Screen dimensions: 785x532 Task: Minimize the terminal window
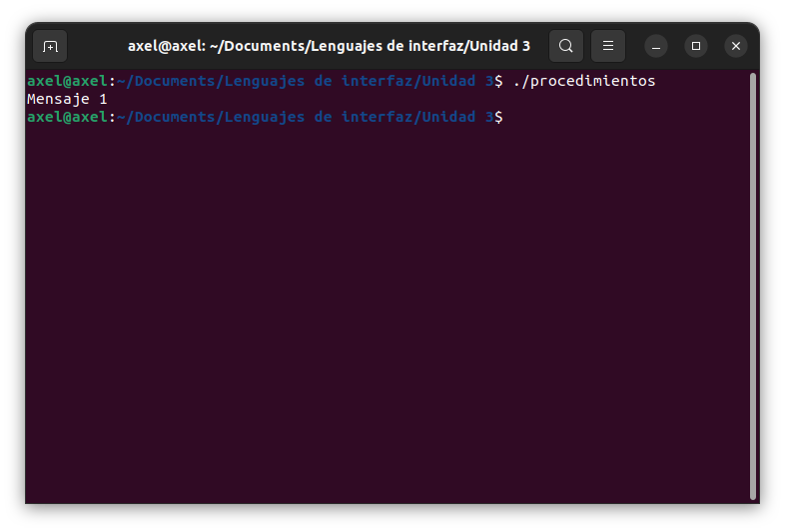[x=656, y=46]
